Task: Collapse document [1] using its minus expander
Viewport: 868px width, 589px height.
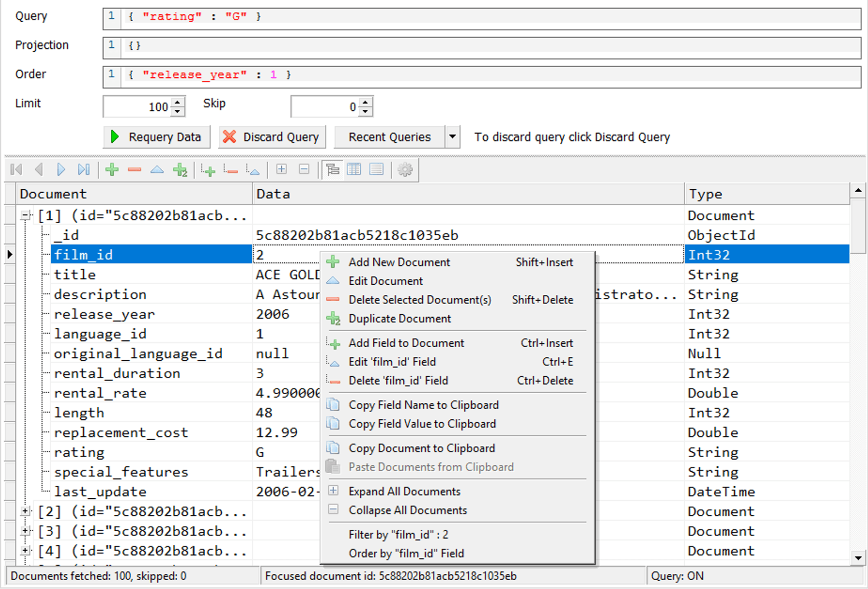Action: coord(25,215)
